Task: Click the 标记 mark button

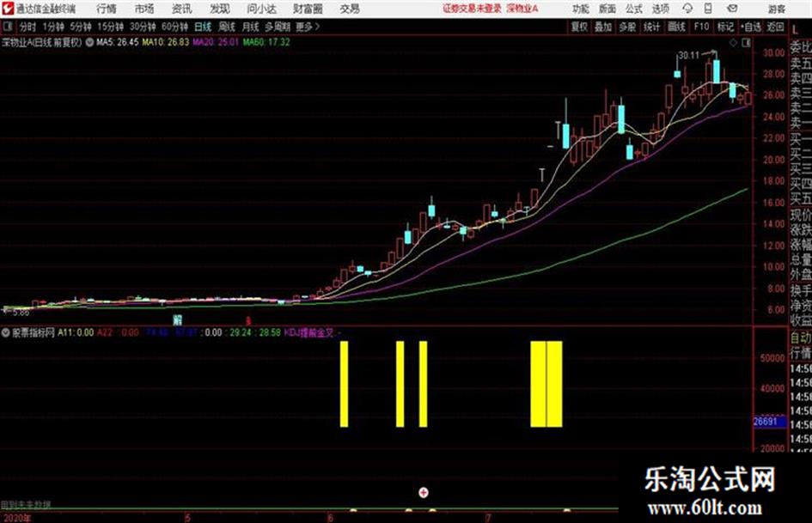Action: [725, 27]
